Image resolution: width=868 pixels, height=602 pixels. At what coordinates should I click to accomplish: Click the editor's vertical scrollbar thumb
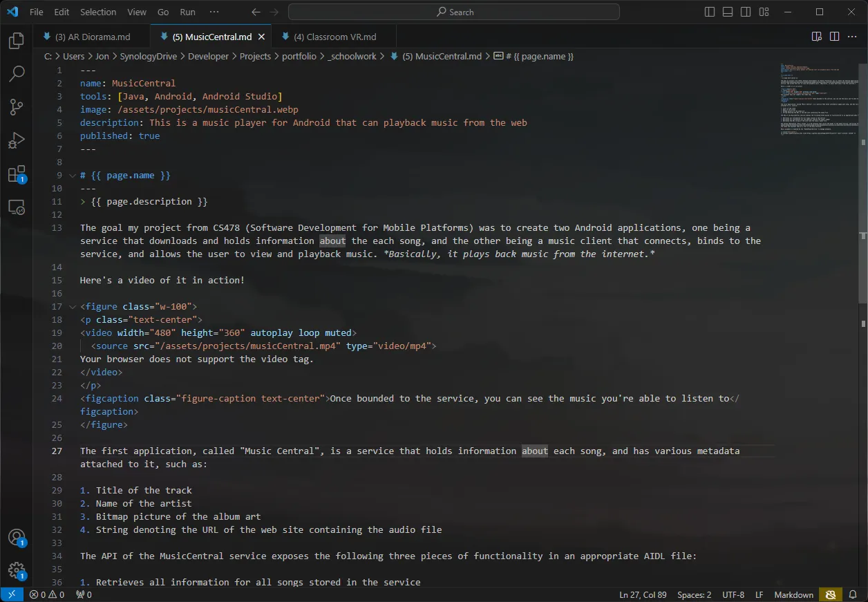tap(863, 182)
